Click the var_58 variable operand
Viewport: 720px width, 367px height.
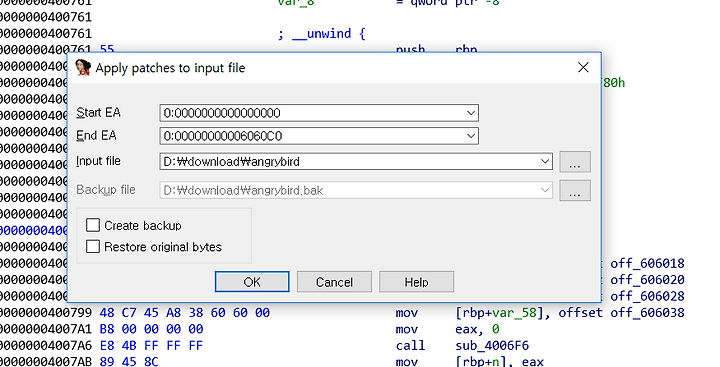tap(514, 313)
